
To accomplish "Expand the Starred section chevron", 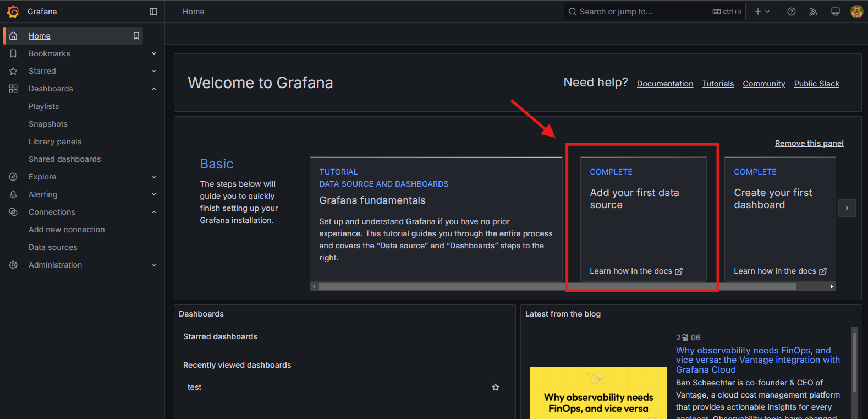I will [154, 71].
